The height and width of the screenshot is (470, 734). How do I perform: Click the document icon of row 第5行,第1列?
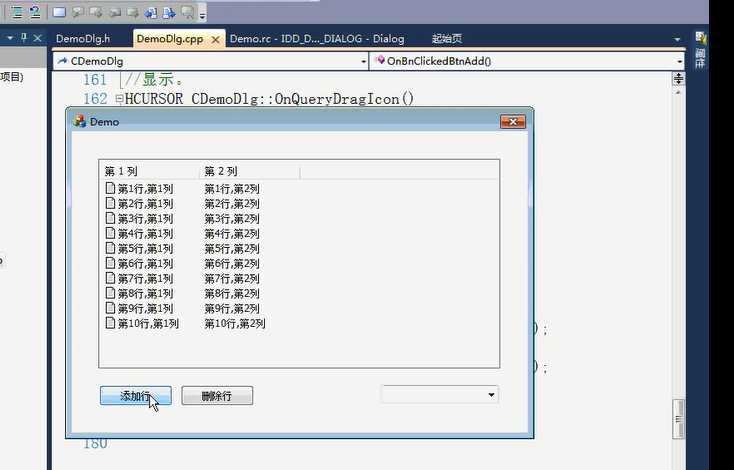110,248
